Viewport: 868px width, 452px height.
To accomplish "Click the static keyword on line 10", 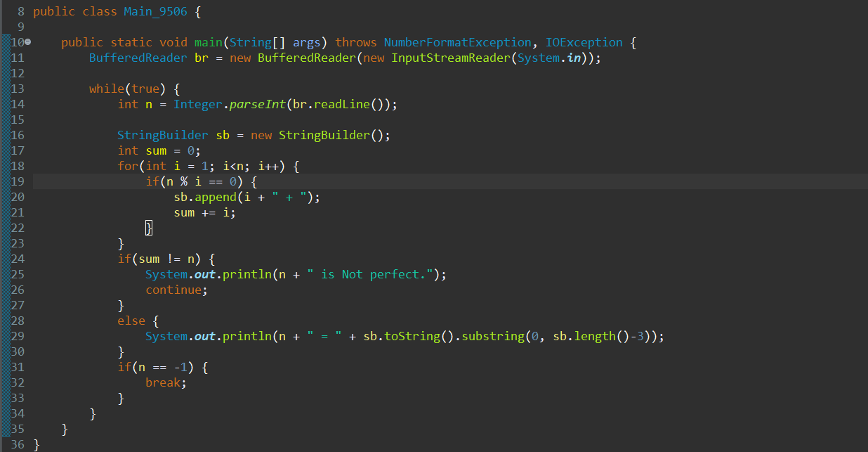I will [x=131, y=42].
